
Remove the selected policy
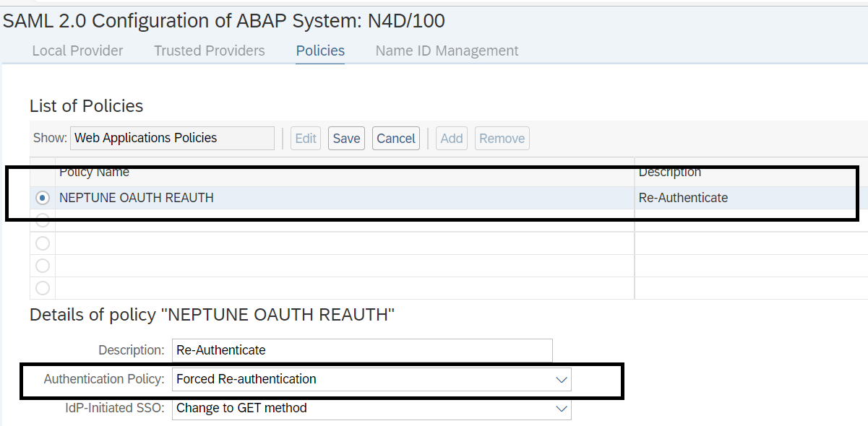(502, 138)
